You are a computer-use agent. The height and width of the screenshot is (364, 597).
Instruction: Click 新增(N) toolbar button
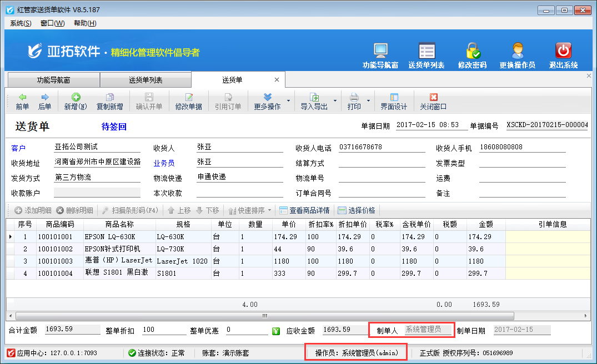tap(75, 102)
